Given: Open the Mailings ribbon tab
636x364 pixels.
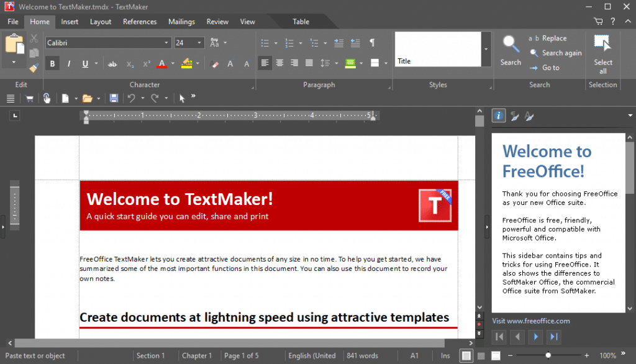Looking at the screenshot, I should 182,22.
